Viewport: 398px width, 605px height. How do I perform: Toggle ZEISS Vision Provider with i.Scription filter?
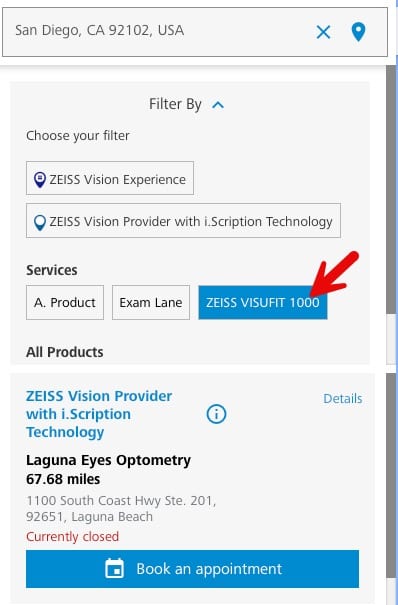click(184, 220)
